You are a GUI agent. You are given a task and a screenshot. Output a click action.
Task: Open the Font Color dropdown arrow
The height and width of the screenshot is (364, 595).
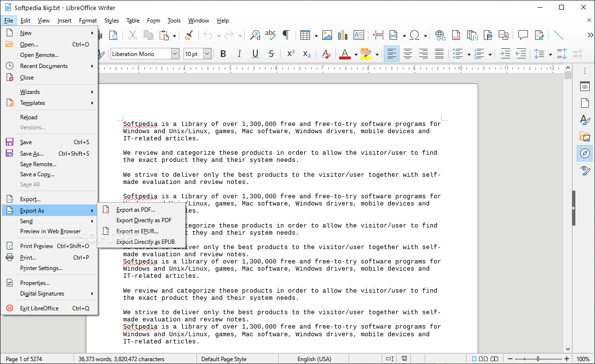[356, 55]
